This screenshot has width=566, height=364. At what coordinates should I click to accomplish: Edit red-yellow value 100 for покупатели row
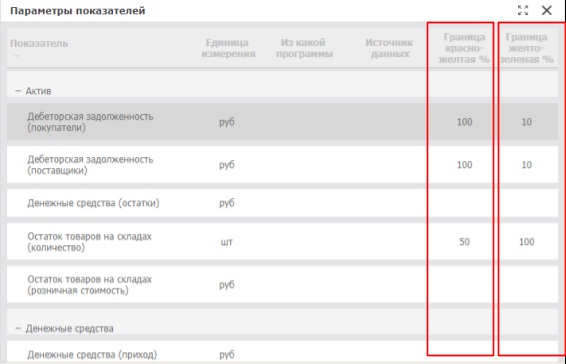(x=464, y=122)
